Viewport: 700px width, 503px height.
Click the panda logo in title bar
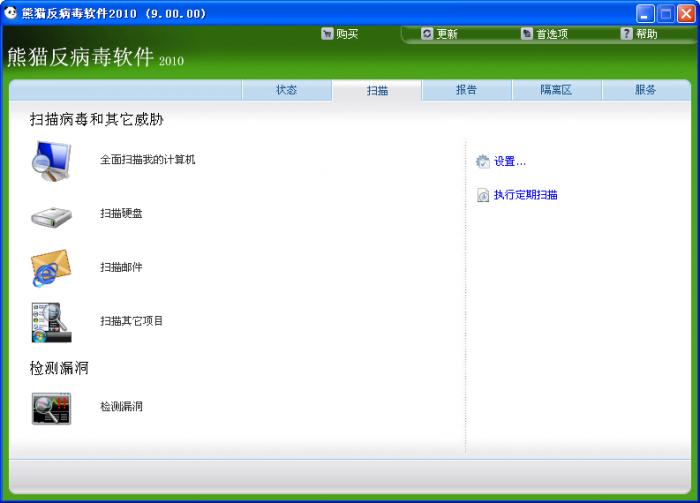point(10,13)
